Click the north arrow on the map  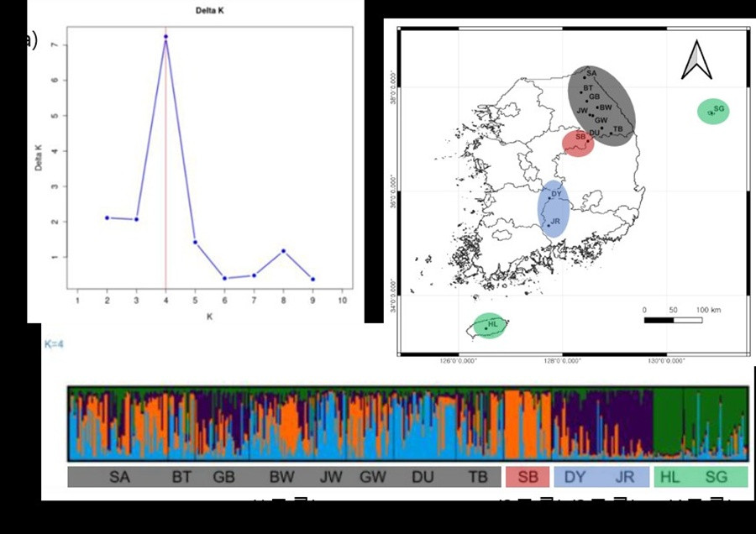click(x=696, y=60)
